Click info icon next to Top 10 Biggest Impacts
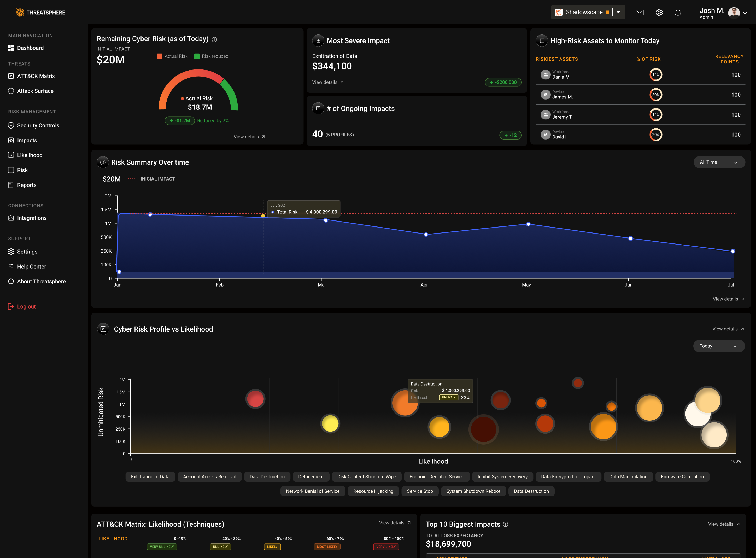The width and height of the screenshot is (756, 558). 506,524
